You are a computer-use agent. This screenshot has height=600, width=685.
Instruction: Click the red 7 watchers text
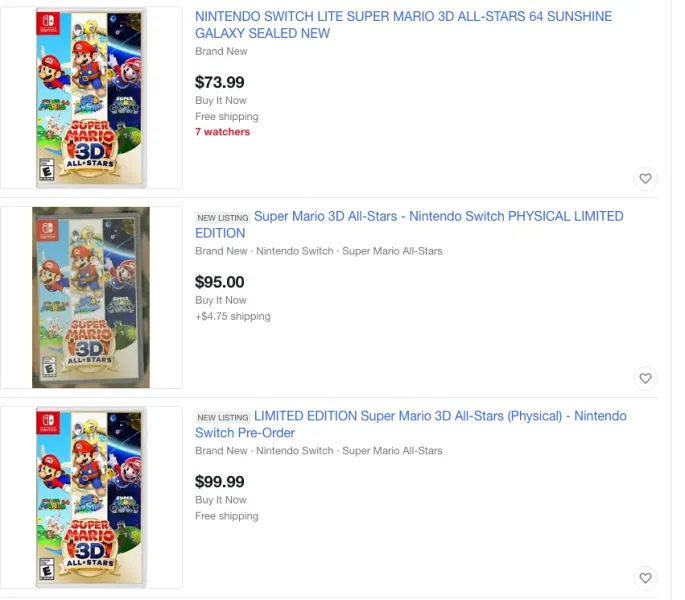tap(222, 132)
